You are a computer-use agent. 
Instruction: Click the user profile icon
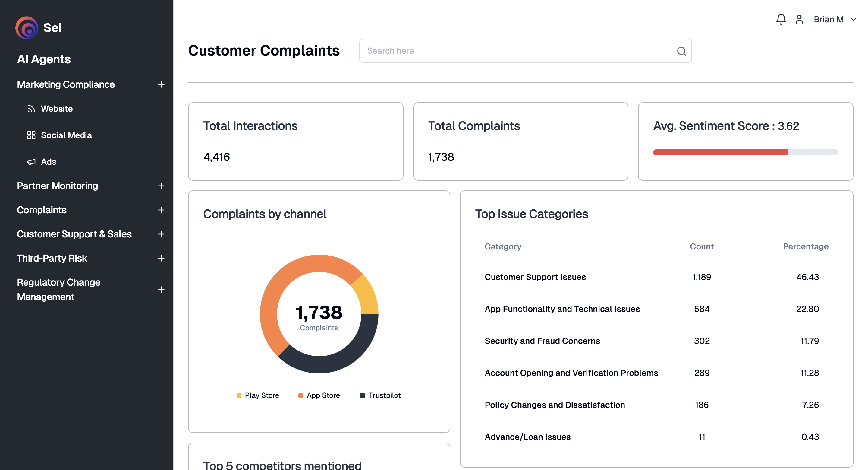click(x=799, y=19)
